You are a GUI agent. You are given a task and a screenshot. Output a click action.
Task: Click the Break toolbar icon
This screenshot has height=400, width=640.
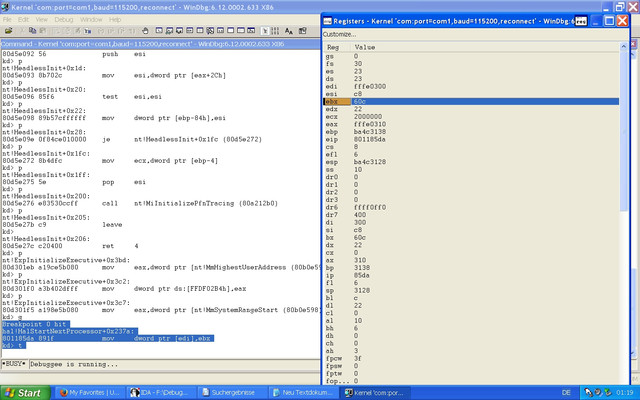point(88,31)
